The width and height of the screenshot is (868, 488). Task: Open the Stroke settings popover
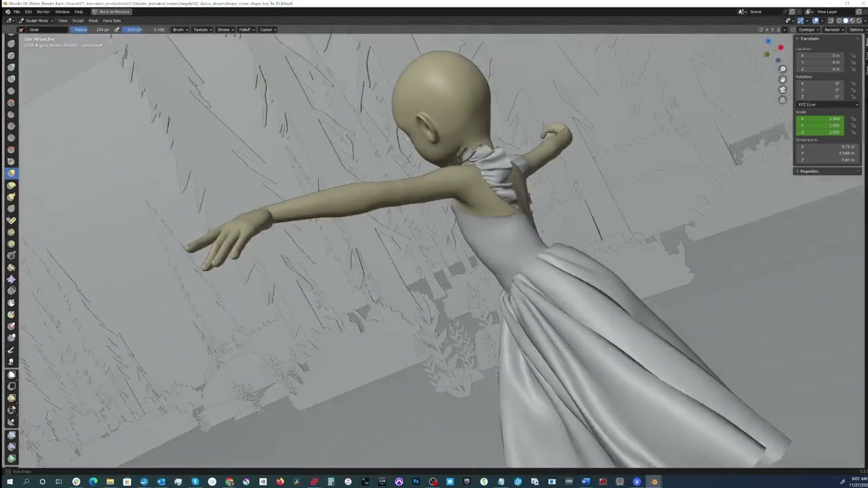[x=224, y=30]
